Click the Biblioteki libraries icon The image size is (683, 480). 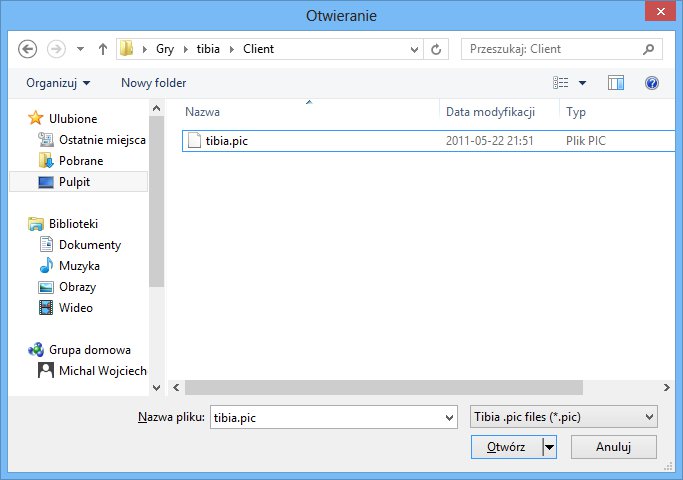point(36,224)
